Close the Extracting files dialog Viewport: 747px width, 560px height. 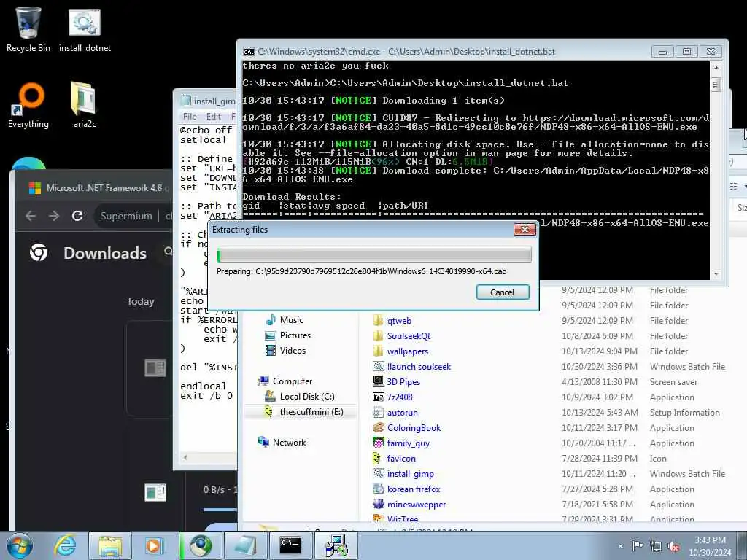[525, 230]
